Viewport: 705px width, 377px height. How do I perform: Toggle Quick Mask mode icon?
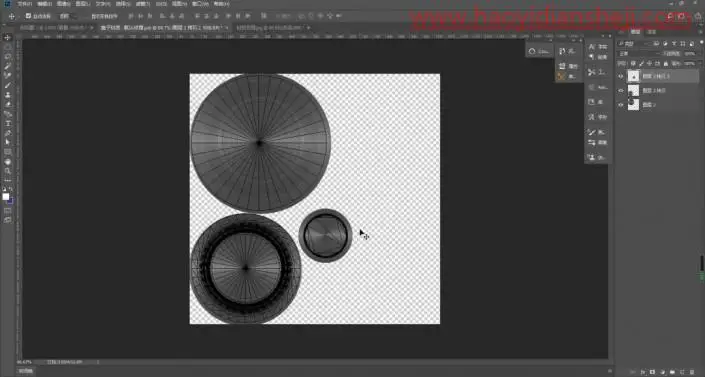tap(8, 210)
